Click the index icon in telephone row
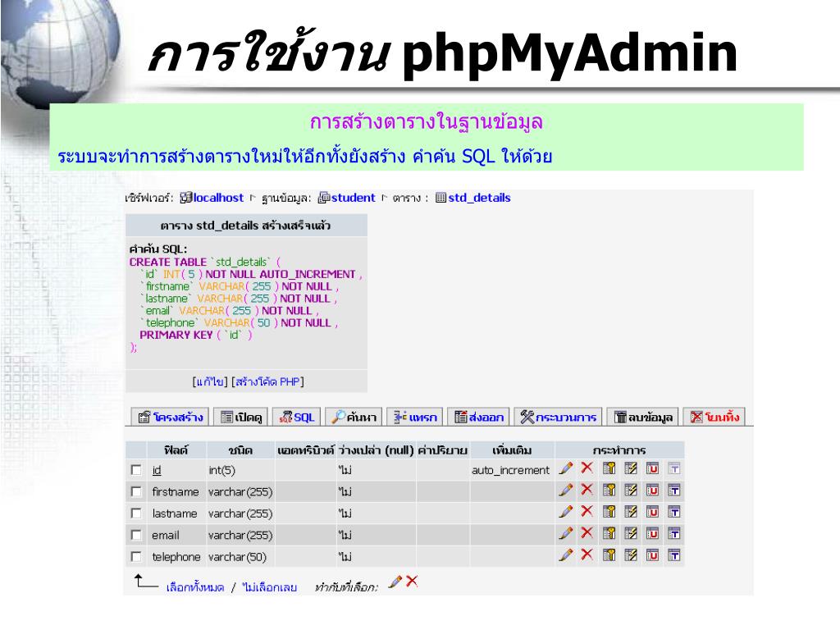 (x=631, y=555)
